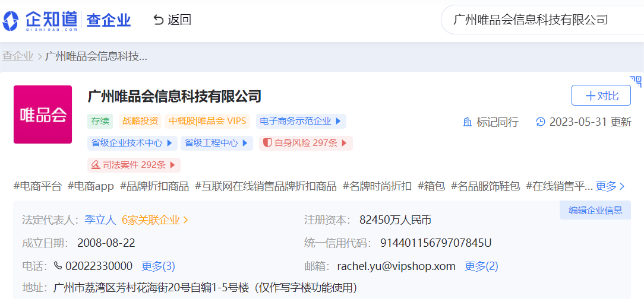Screen dimensions: 644x299
Task: Click the 标记同行 option
Action: click(491, 122)
